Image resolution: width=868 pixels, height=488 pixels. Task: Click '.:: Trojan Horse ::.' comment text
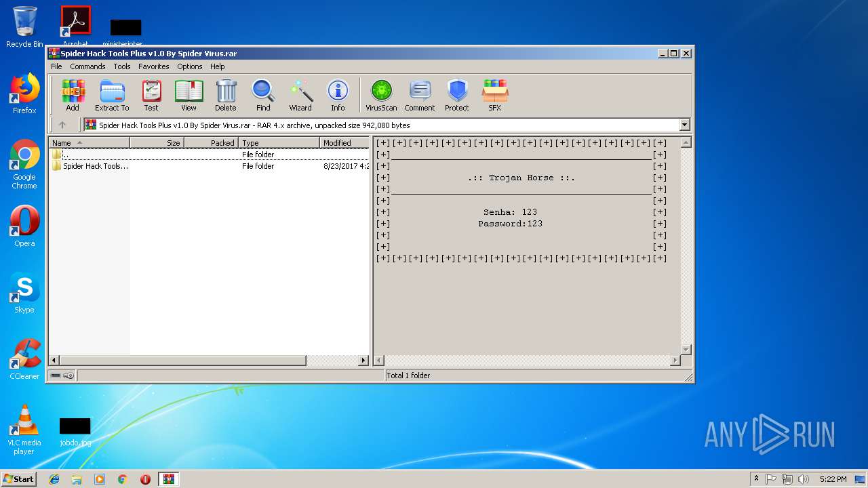tap(521, 178)
